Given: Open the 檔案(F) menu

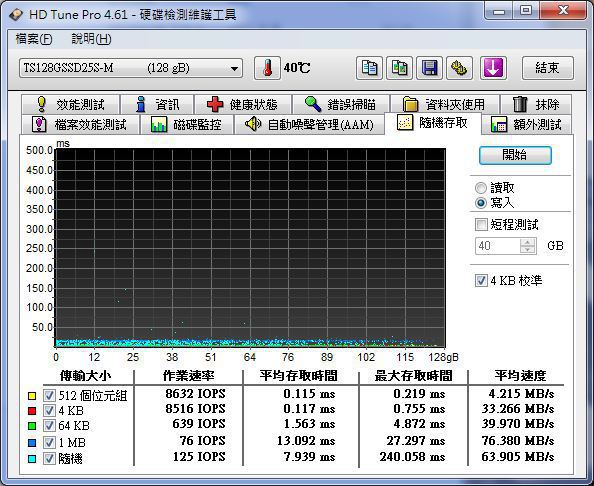Looking at the screenshot, I should click(x=34, y=39).
